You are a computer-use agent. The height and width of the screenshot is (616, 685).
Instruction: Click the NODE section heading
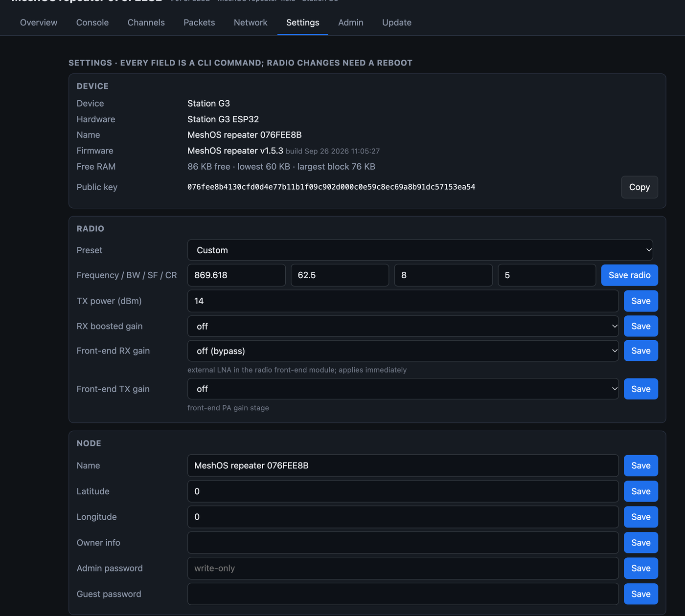tap(89, 443)
